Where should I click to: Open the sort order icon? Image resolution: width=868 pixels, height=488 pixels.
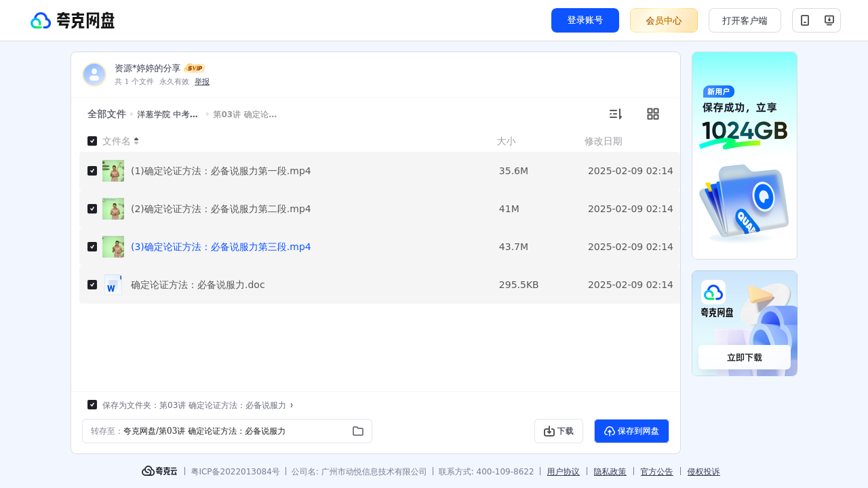pyautogui.click(x=616, y=114)
